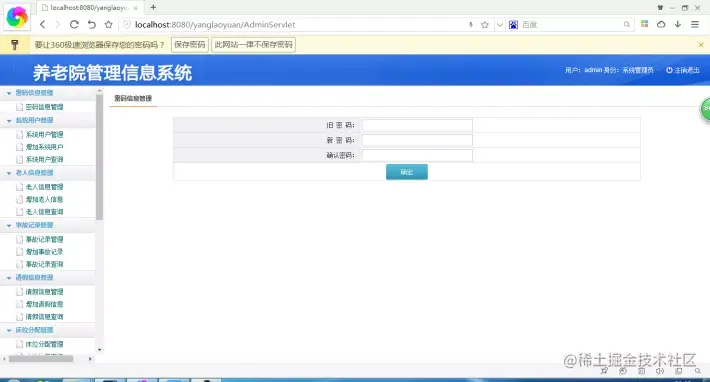Open 系统用户查询 sidebar item

tap(44, 159)
